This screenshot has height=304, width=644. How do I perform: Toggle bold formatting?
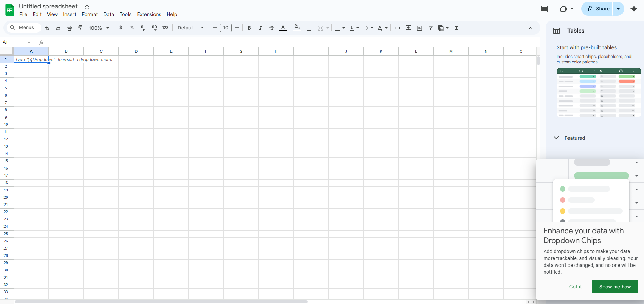(249, 28)
